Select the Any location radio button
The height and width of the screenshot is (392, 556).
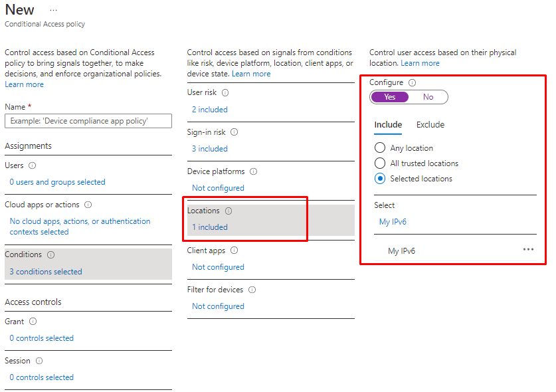click(380, 148)
